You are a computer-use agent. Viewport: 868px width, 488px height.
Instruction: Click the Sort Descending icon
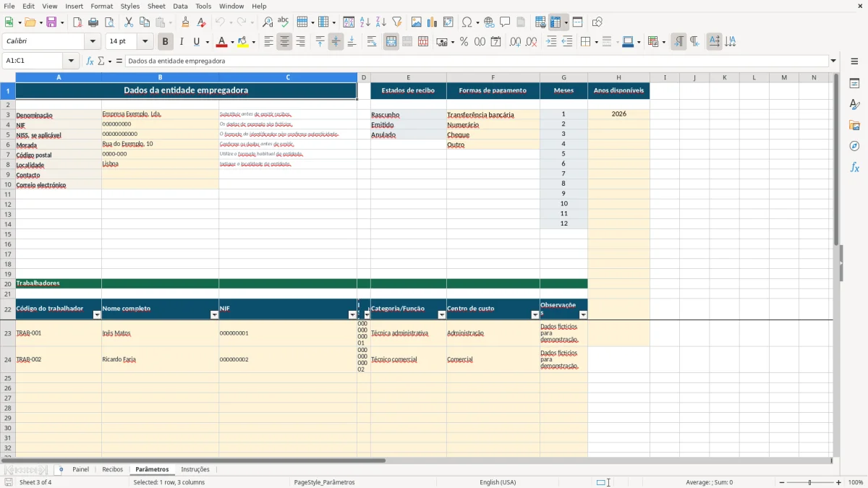pyautogui.click(x=380, y=22)
